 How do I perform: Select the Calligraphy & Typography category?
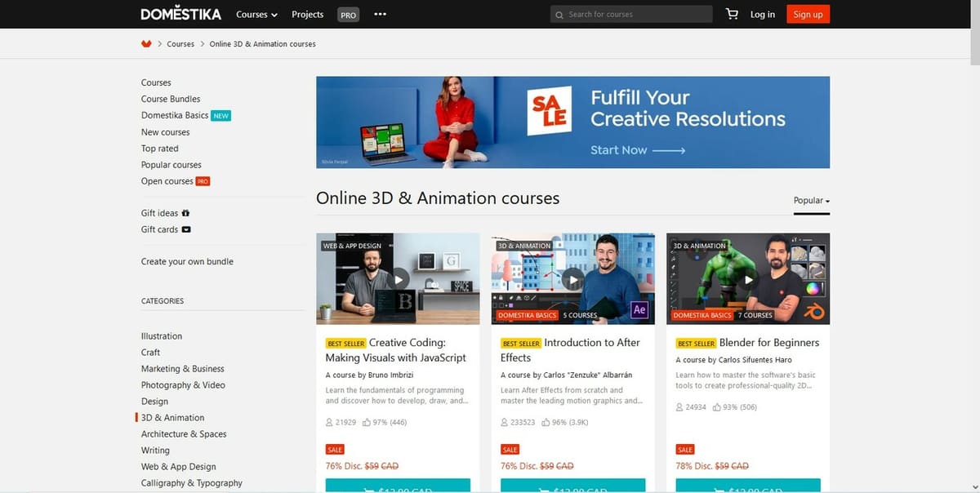[x=191, y=483]
